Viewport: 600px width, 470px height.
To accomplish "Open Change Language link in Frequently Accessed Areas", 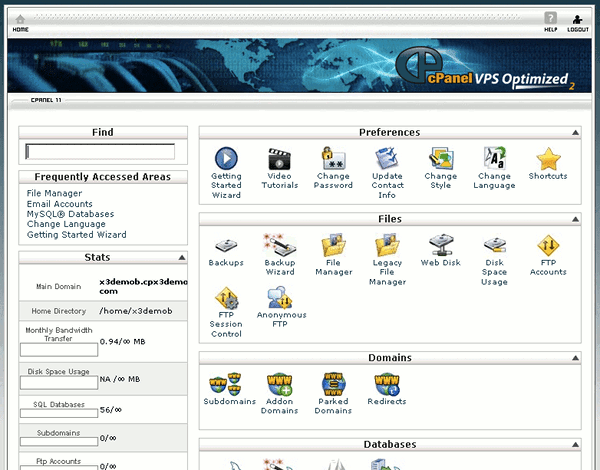I will pos(66,224).
